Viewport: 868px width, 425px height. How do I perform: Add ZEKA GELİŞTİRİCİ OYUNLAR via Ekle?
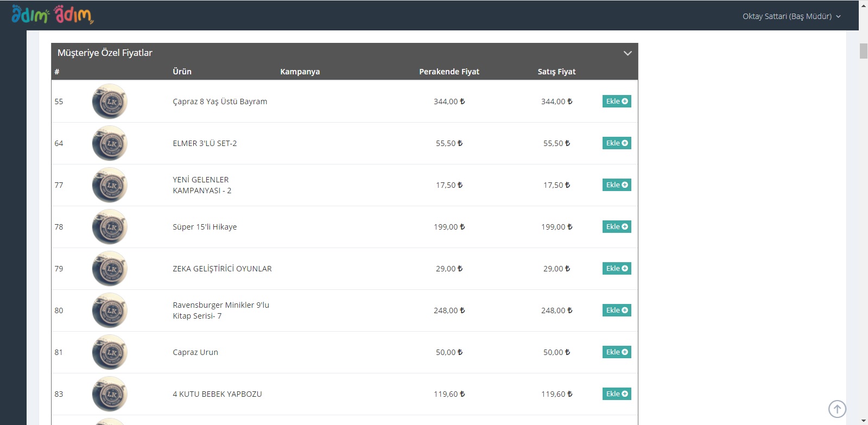coord(617,269)
